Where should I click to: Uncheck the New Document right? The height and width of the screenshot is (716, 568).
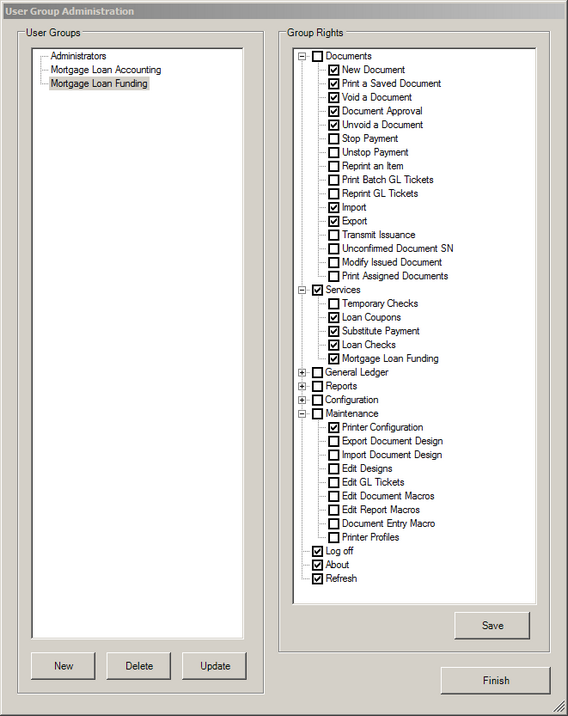334,70
